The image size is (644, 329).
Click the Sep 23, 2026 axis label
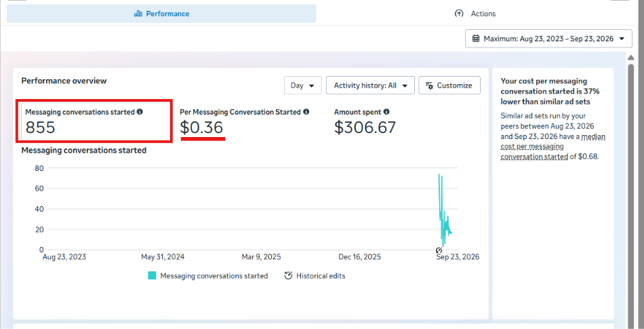pos(458,257)
